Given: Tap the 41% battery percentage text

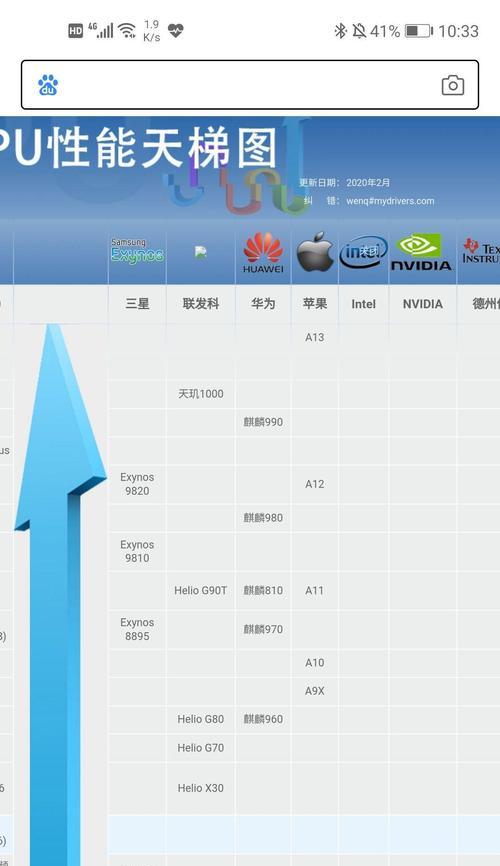Looking at the screenshot, I should tap(385, 31).
